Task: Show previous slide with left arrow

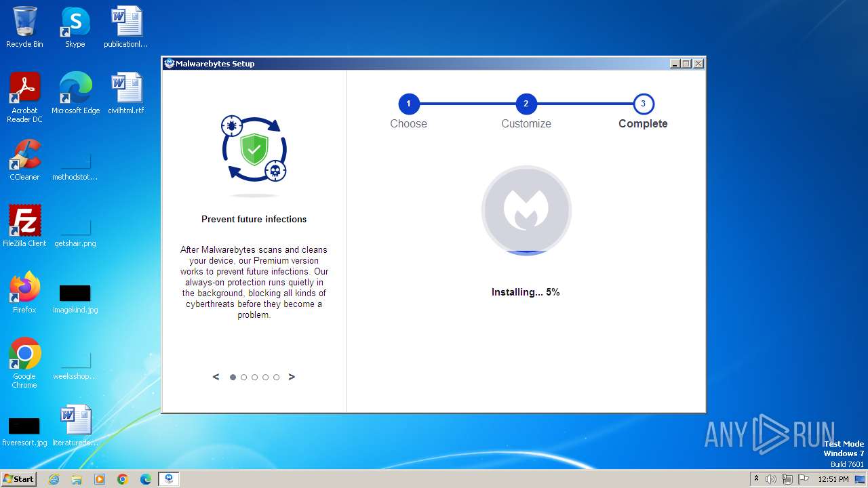Action: (x=216, y=377)
